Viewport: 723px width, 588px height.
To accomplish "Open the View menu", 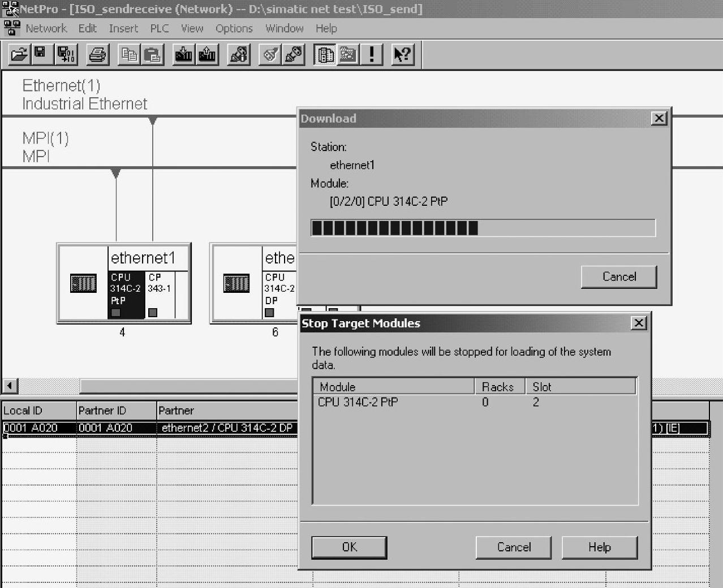I will click(x=192, y=28).
